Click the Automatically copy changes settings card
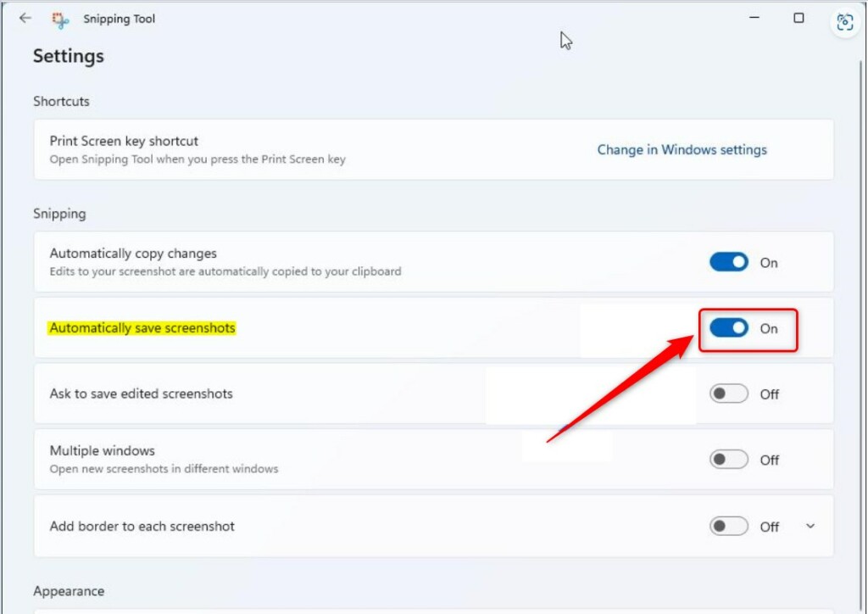The image size is (868, 614). (x=339, y=262)
